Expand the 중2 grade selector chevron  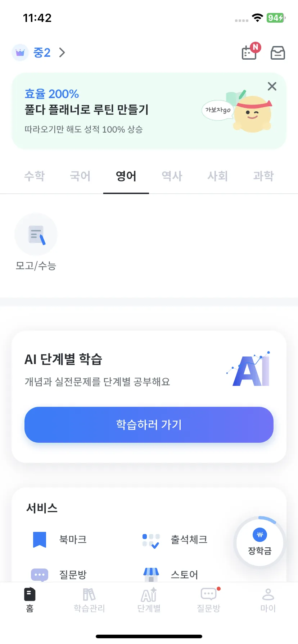click(x=62, y=53)
